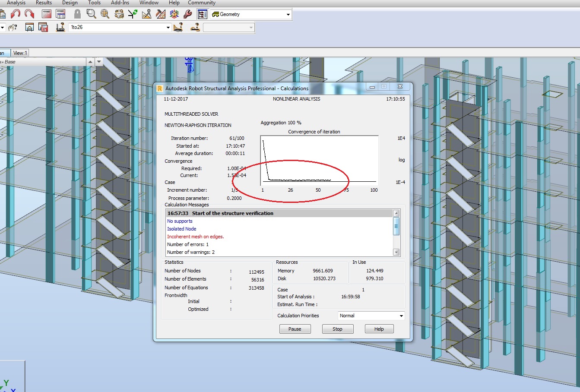Change Calculation Priorities from Normal

tap(402, 316)
